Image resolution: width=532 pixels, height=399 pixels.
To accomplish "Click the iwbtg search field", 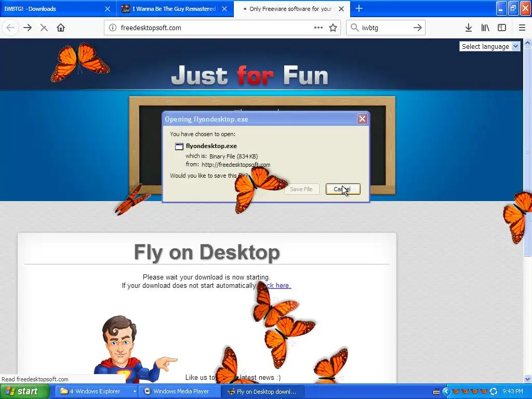I will pyautogui.click(x=385, y=28).
